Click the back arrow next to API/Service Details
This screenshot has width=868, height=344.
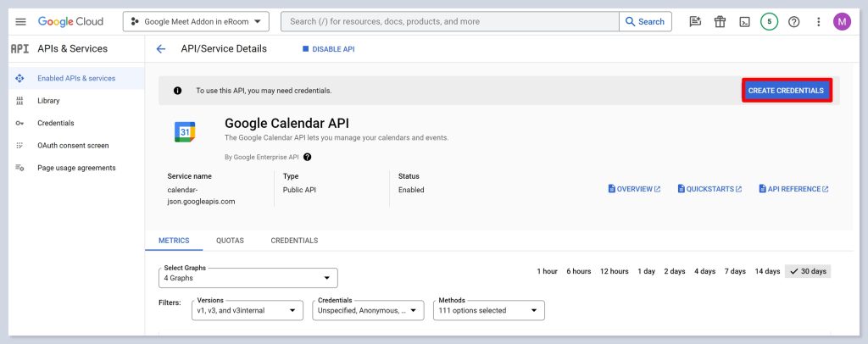pos(161,49)
